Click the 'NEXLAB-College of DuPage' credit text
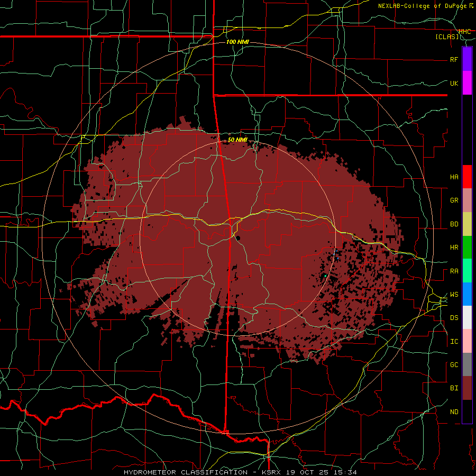The height and width of the screenshot is (476, 476). (x=422, y=6)
